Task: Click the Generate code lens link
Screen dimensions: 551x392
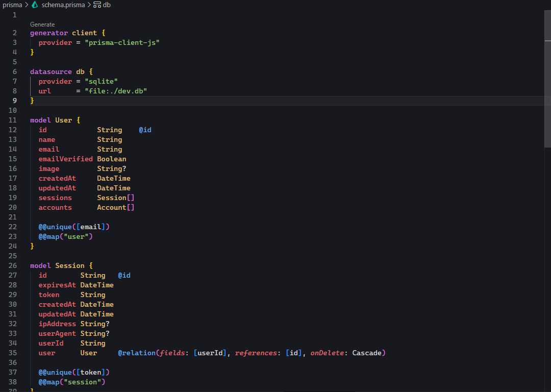Action: (42, 24)
